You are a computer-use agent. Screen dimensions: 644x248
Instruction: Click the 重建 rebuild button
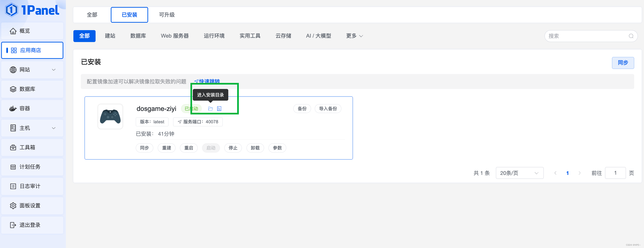click(167, 148)
